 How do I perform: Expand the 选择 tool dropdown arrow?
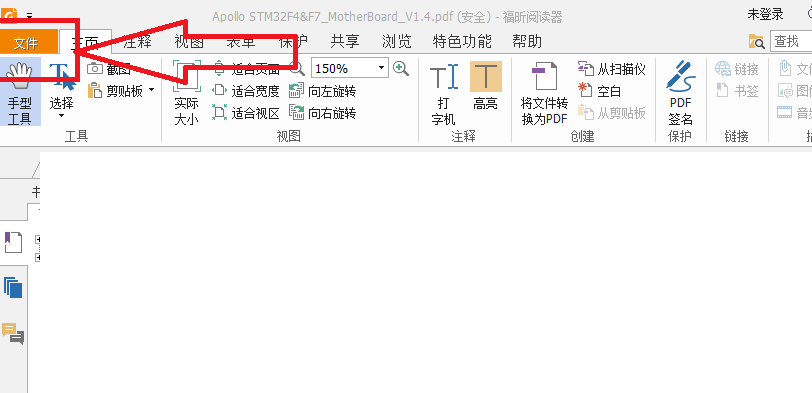[x=61, y=116]
